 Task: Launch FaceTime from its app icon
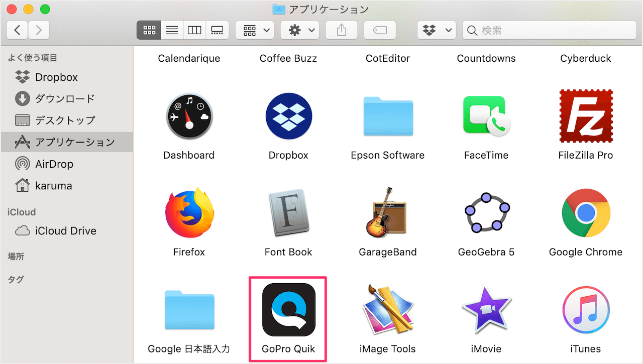coord(486,116)
